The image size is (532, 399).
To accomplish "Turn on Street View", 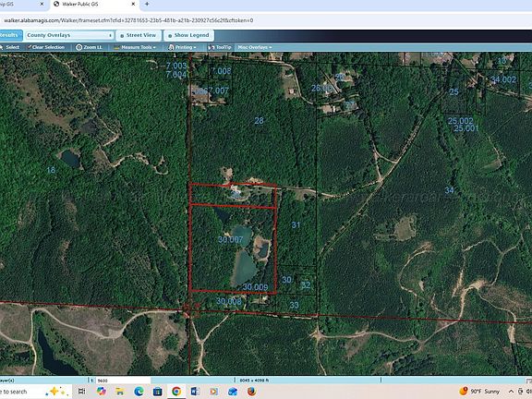I will [x=139, y=35].
